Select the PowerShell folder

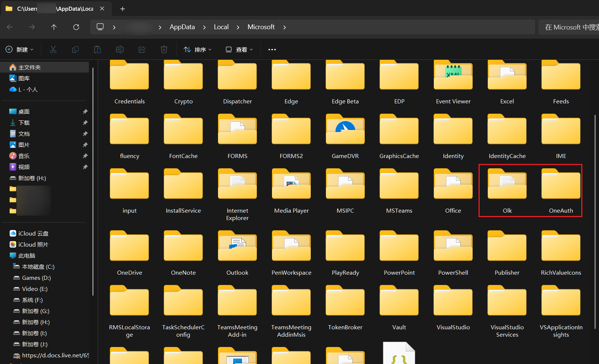click(453, 253)
